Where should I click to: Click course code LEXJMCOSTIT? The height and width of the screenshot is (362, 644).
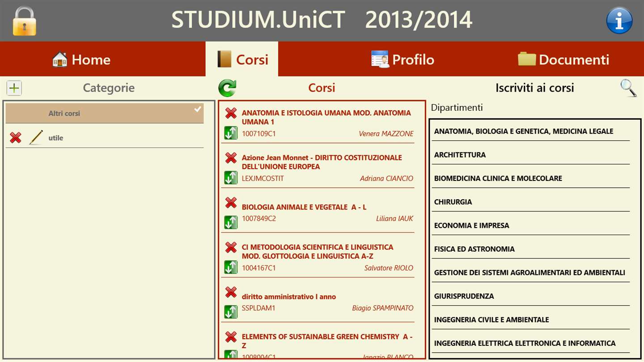[263, 178]
